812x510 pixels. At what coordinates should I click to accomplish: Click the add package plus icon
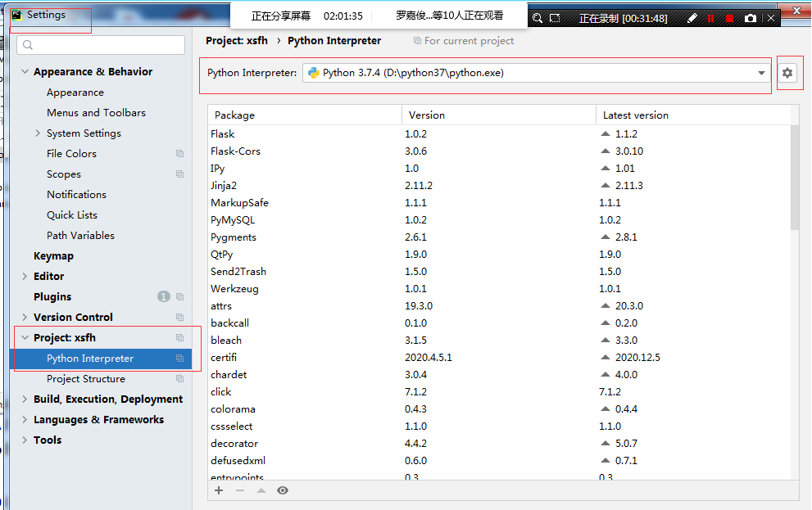pyautogui.click(x=219, y=490)
